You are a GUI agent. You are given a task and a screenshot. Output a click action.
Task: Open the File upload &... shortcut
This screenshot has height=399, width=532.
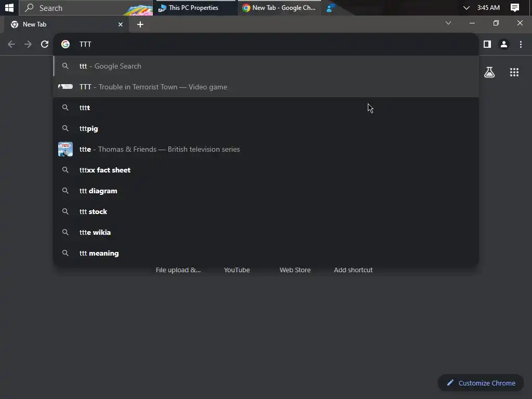[x=178, y=270]
